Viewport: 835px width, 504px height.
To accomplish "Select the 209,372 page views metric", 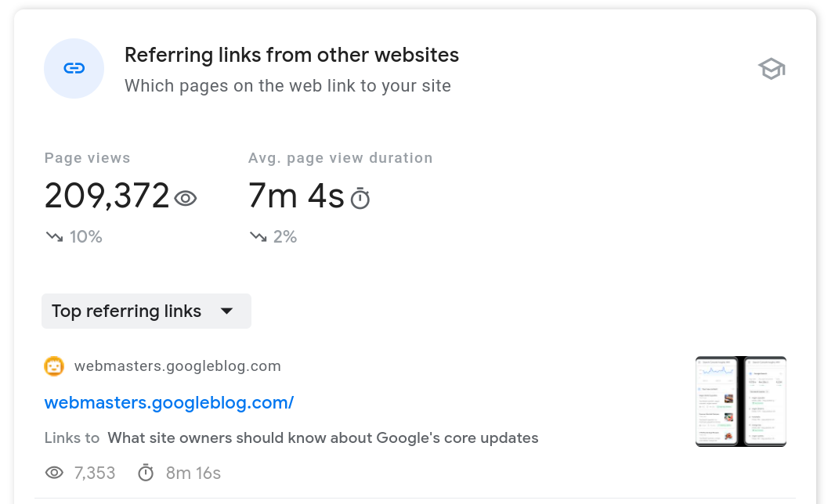I will (x=107, y=196).
